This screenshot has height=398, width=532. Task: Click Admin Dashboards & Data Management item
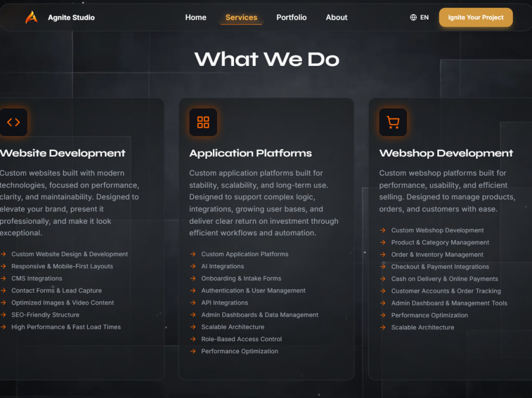click(260, 315)
